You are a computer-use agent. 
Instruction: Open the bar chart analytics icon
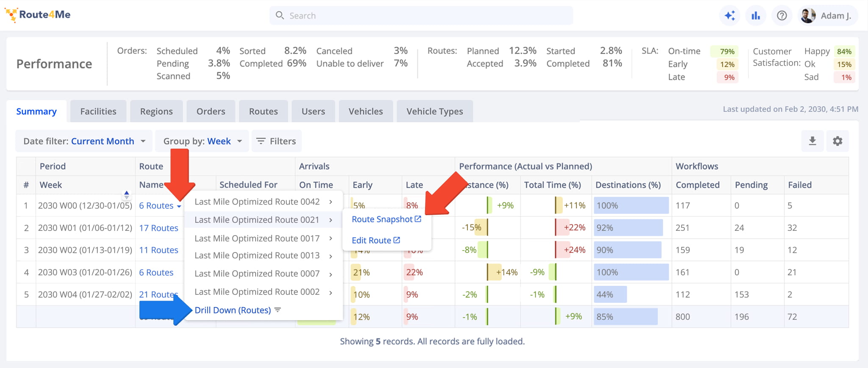[x=756, y=16]
